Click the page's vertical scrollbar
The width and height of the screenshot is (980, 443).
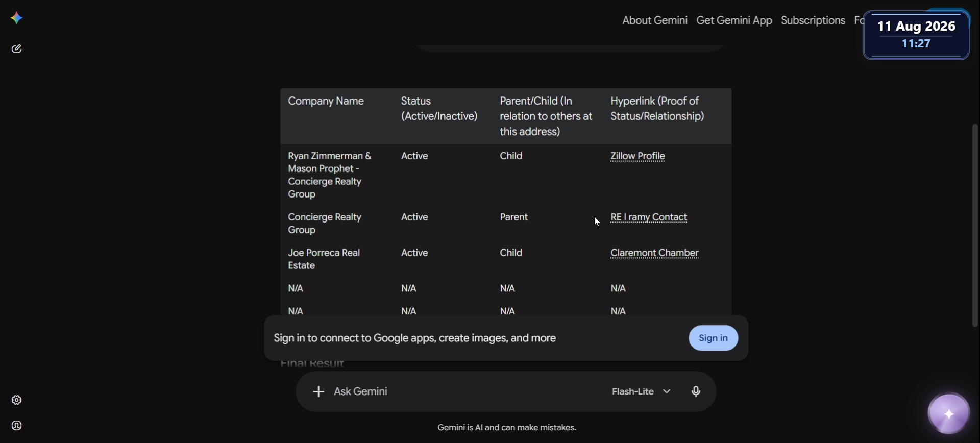975,225
